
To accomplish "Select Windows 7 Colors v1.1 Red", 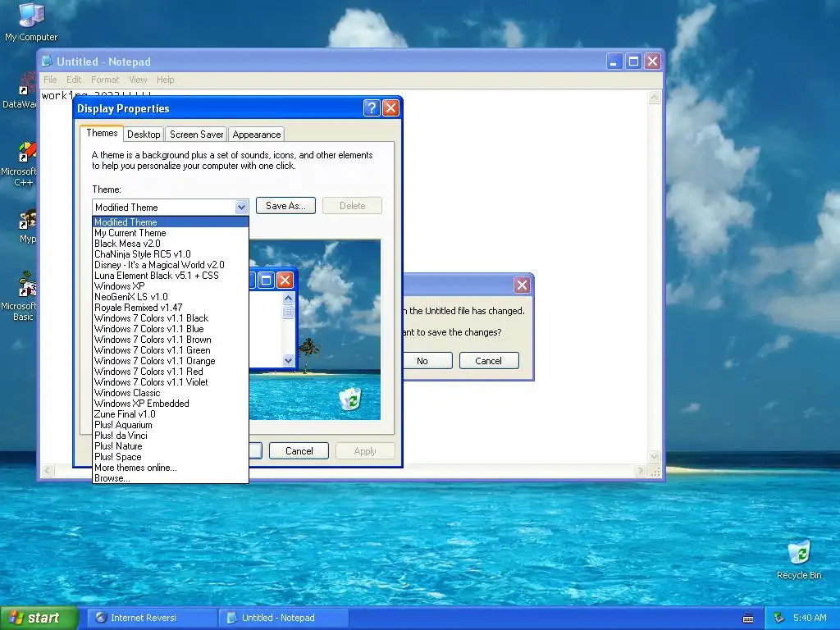I will coord(171,372).
